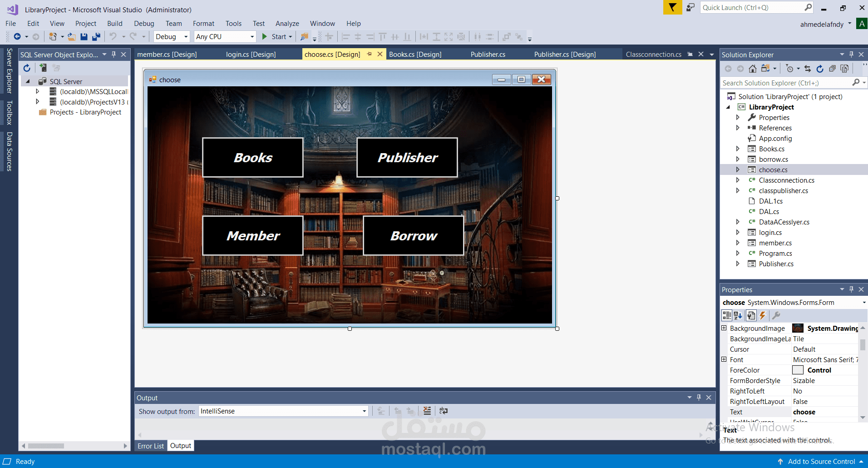Select the Sync with Active Document icon
This screenshot has width=868, height=468.
pos(807,68)
